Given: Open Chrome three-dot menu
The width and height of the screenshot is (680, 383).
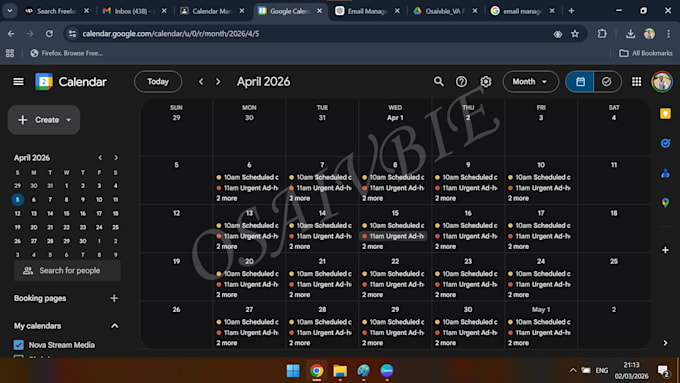Looking at the screenshot, I should point(668,33).
